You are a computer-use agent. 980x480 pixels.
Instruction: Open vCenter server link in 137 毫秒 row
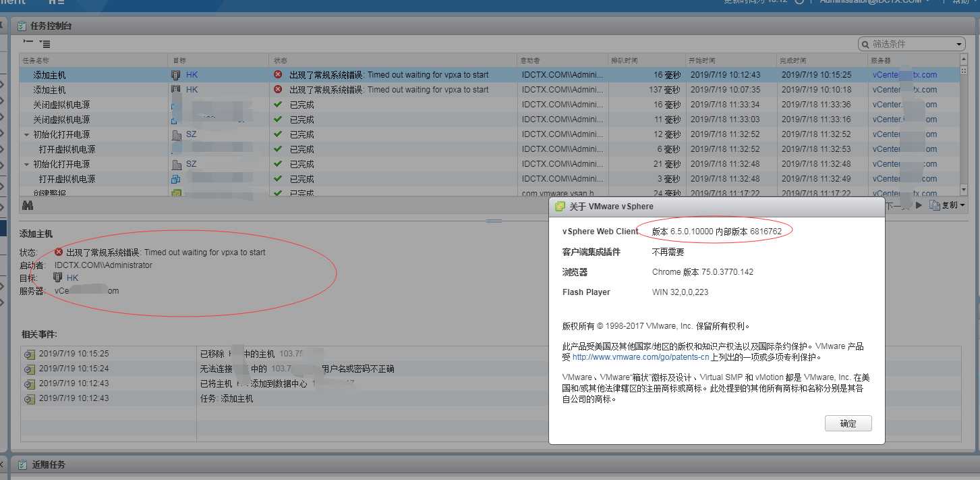click(x=904, y=90)
